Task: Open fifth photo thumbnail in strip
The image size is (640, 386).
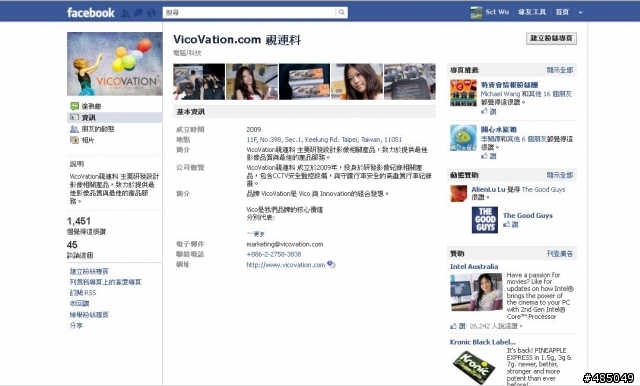Action: coord(410,82)
